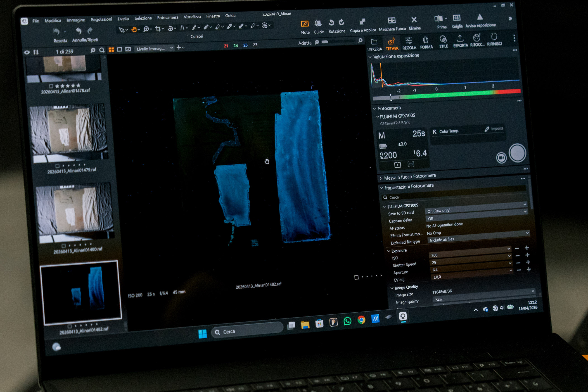Toggle the spot metering mode icon
588x392 pixels.
coord(397,165)
